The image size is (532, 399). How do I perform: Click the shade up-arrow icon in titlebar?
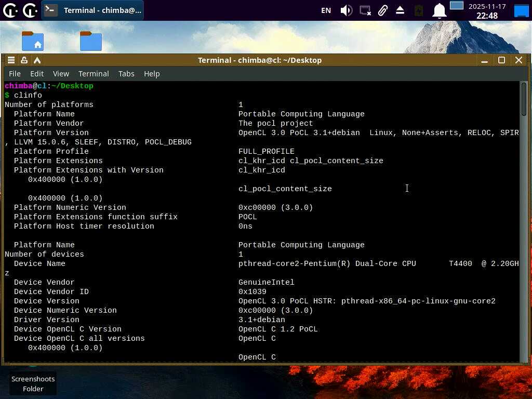(x=37, y=60)
